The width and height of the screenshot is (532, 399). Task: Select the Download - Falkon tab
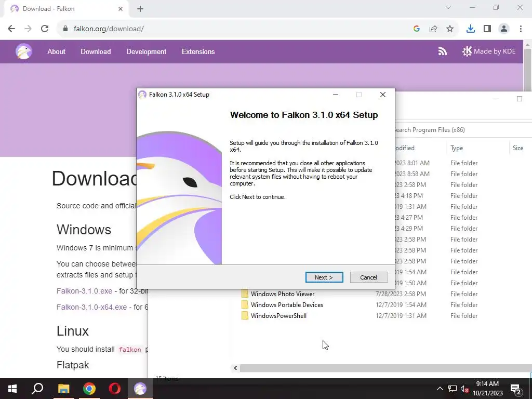pyautogui.click(x=66, y=9)
